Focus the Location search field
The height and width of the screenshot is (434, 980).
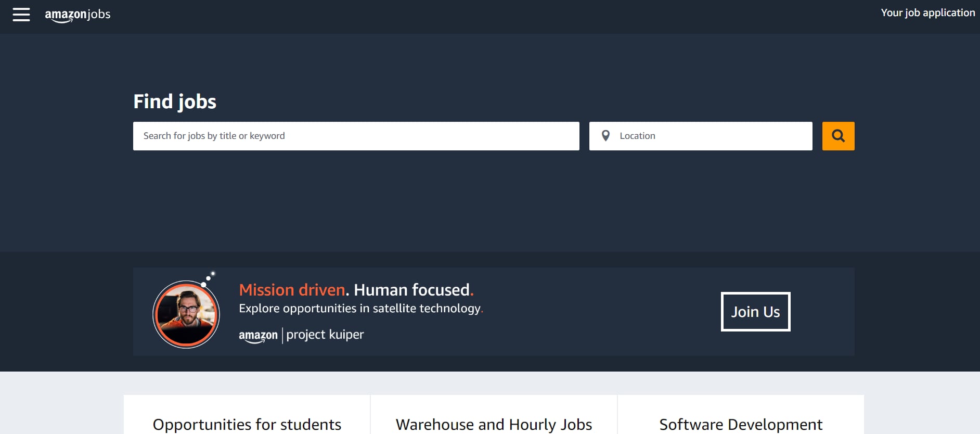point(701,136)
